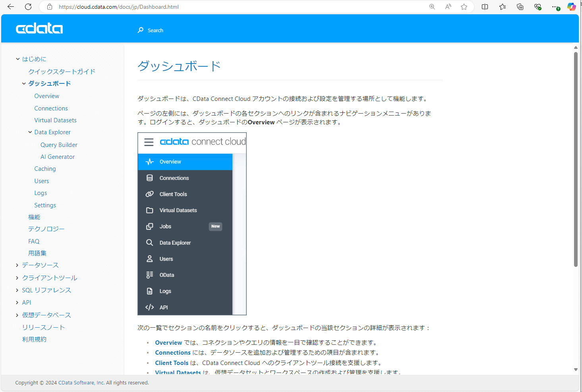The image size is (582, 392).
Task: Click the Search input field
Action: [x=155, y=30]
